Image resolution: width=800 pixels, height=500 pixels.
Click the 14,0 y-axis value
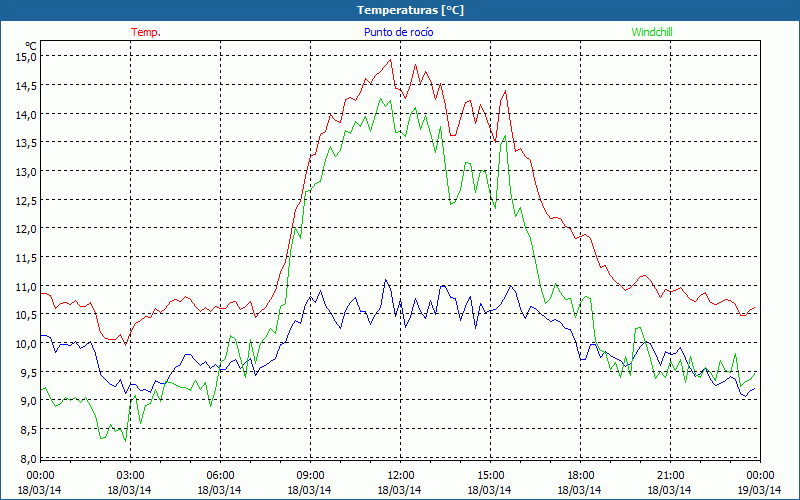(28, 114)
